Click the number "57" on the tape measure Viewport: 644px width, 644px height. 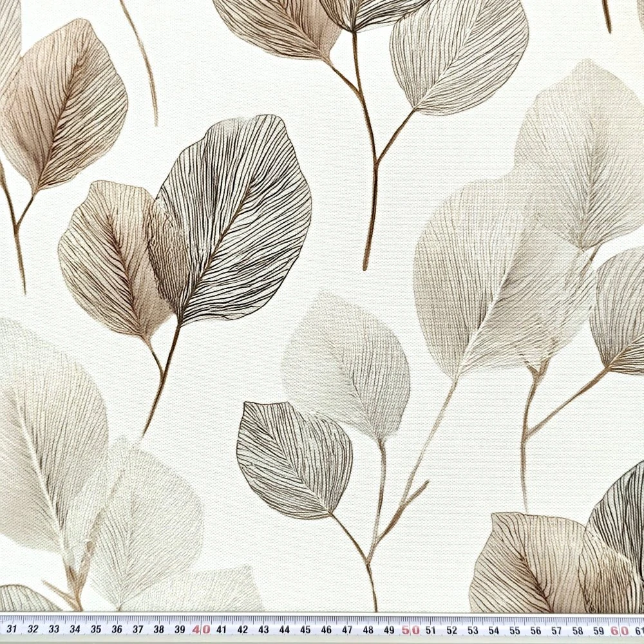pos(556,630)
